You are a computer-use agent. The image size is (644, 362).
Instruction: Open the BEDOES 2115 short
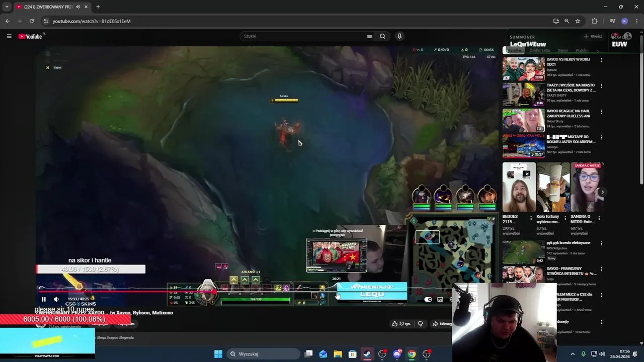point(519,187)
